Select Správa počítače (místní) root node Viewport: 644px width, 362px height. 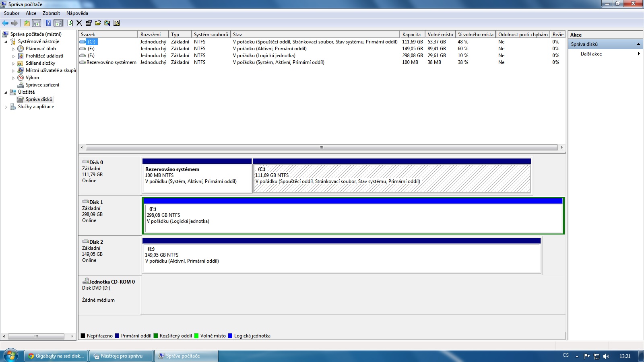point(36,34)
